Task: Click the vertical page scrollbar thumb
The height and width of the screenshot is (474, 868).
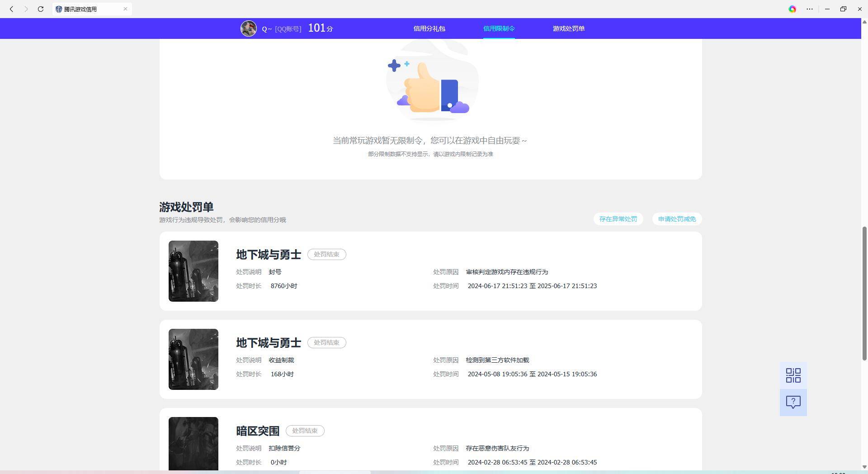Action: (864, 293)
